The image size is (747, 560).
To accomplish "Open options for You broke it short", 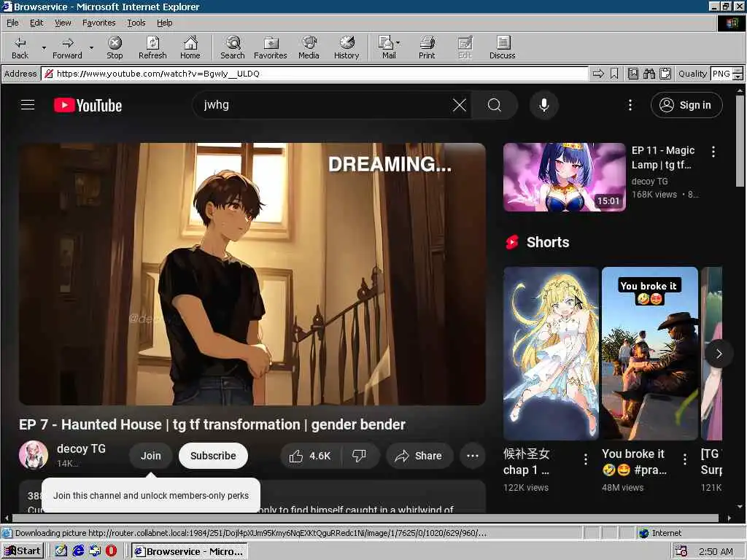I will (x=684, y=459).
